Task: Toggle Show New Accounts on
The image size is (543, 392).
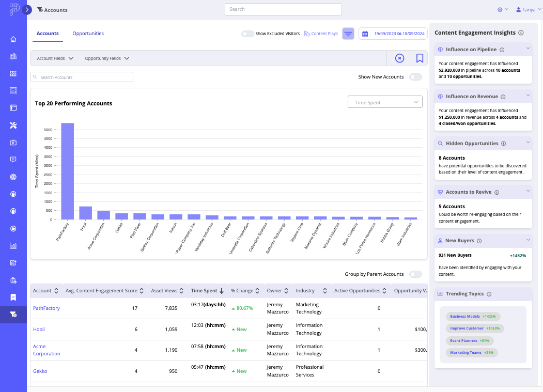Action: (x=415, y=76)
